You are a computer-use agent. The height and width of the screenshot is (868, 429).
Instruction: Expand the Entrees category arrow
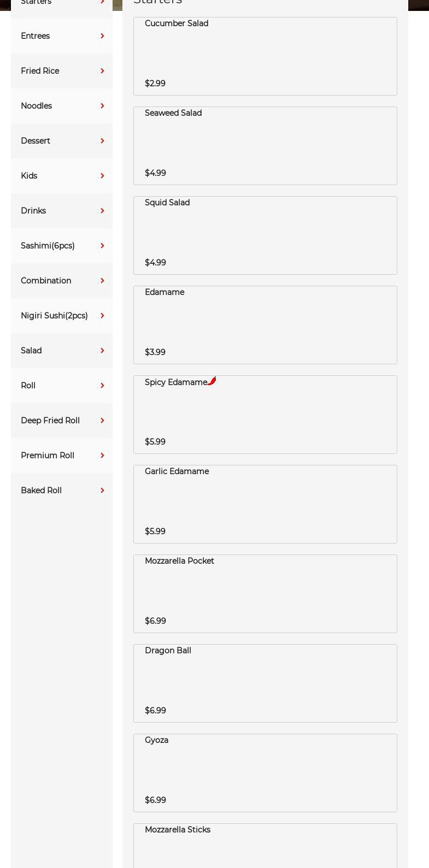pyautogui.click(x=102, y=36)
